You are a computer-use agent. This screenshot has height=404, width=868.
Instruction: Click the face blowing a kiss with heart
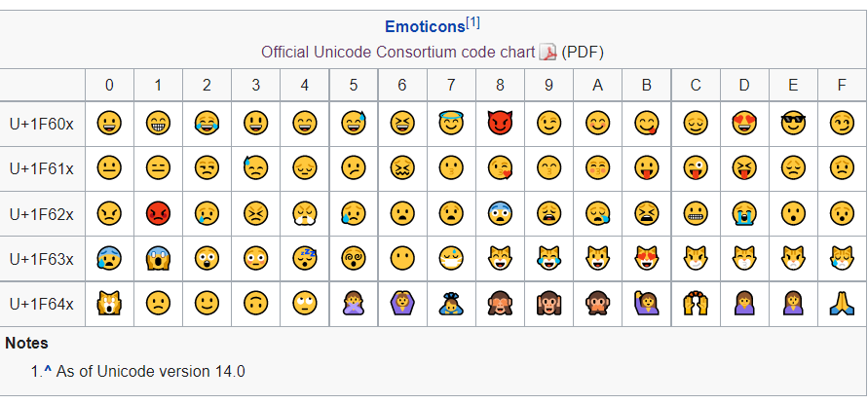[500, 168]
